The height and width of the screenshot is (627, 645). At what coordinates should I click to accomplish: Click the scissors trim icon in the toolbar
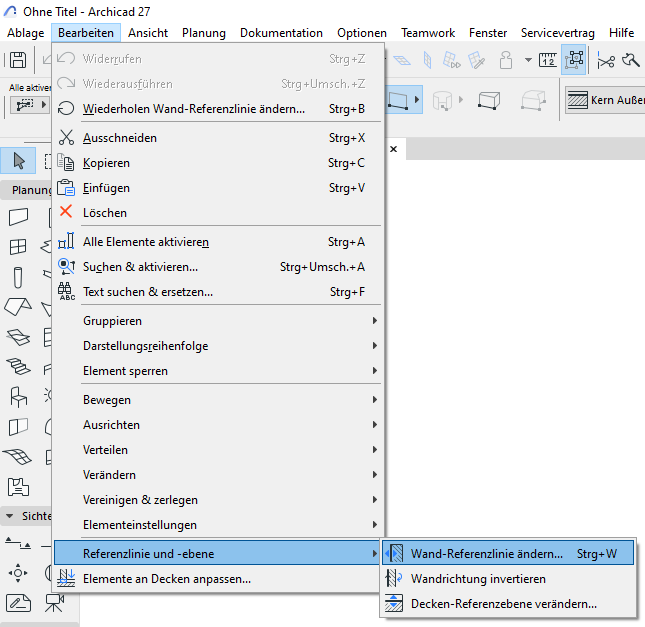pyautogui.click(x=606, y=61)
